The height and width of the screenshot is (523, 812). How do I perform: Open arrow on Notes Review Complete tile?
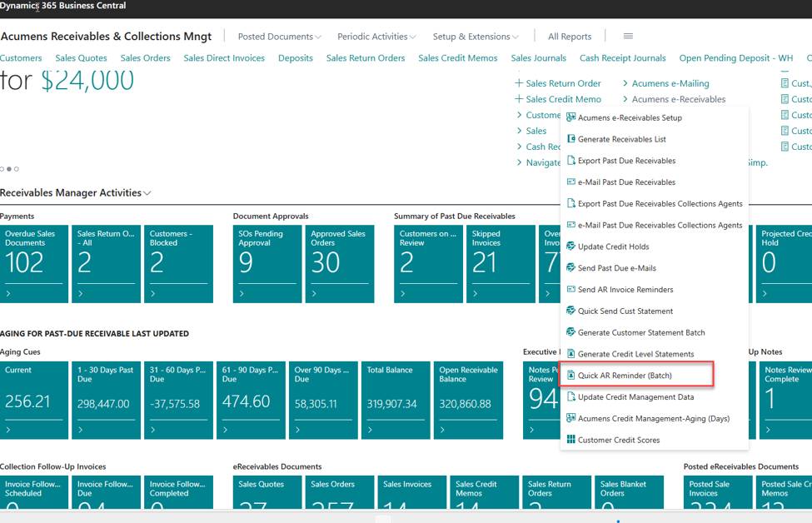pos(768,430)
